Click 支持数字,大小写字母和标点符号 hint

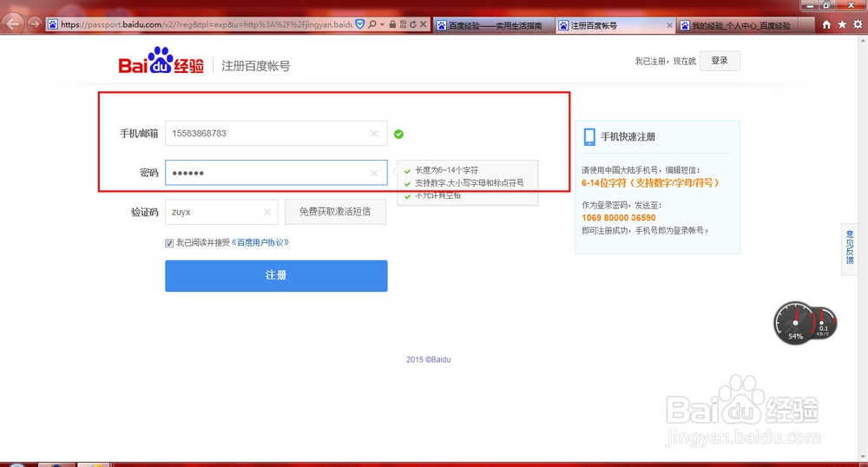tap(470, 182)
